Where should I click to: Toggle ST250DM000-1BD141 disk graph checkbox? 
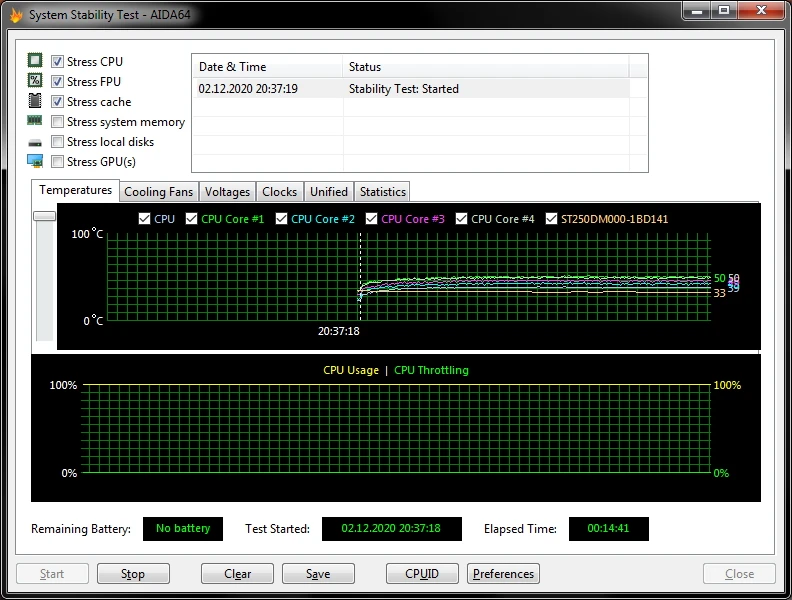[551, 219]
